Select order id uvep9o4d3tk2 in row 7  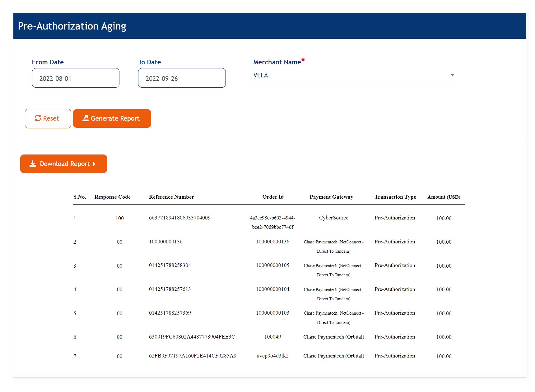pos(272,356)
